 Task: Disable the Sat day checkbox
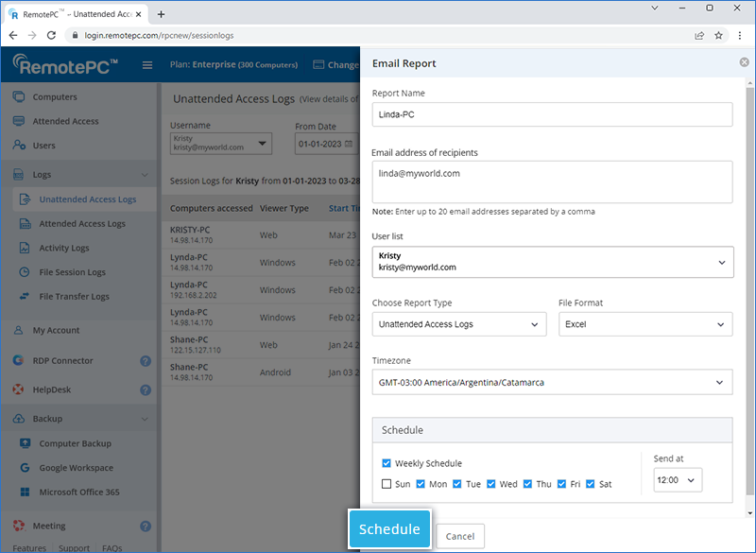(590, 484)
